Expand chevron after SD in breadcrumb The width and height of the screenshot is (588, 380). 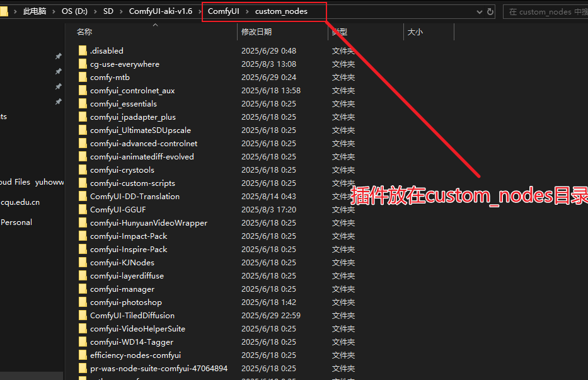(x=121, y=11)
